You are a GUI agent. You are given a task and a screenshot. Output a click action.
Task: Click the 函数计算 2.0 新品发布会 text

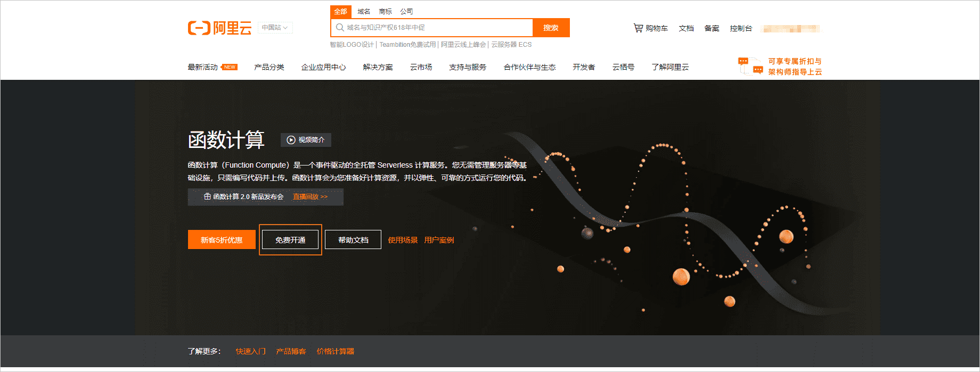click(x=248, y=197)
